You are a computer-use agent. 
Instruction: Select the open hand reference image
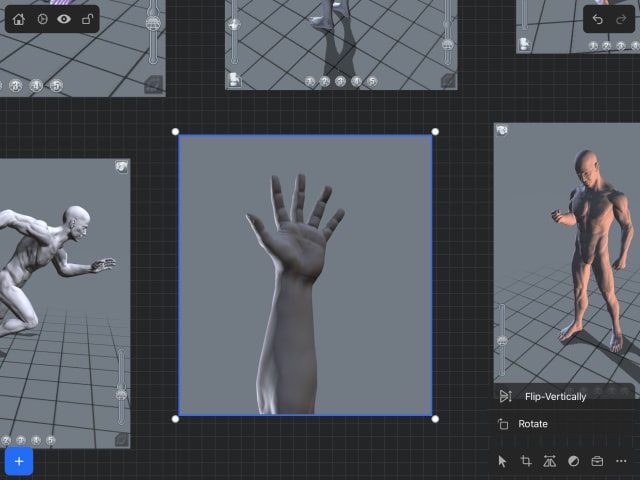tap(305, 275)
